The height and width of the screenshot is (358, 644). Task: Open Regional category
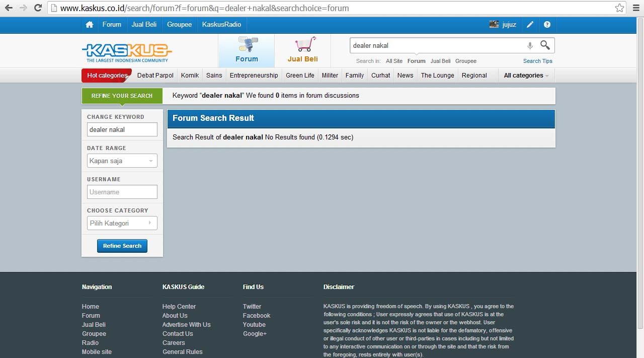point(474,76)
